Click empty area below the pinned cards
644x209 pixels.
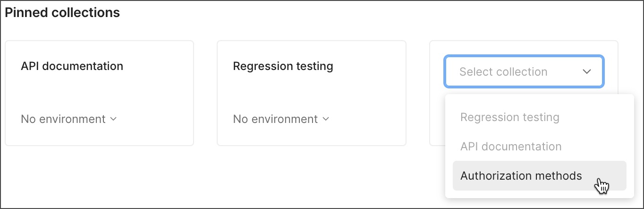tap(212, 180)
